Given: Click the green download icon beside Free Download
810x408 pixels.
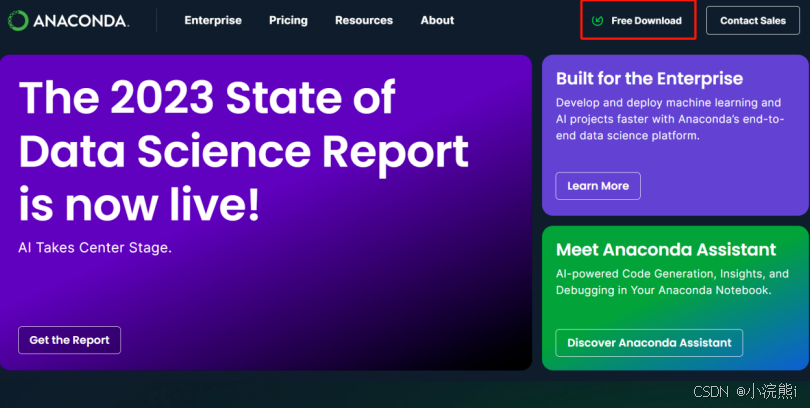Looking at the screenshot, I should [598, 21].
